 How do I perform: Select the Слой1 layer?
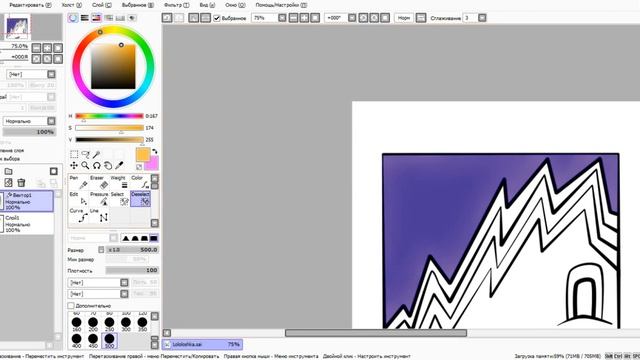[28, 224]
